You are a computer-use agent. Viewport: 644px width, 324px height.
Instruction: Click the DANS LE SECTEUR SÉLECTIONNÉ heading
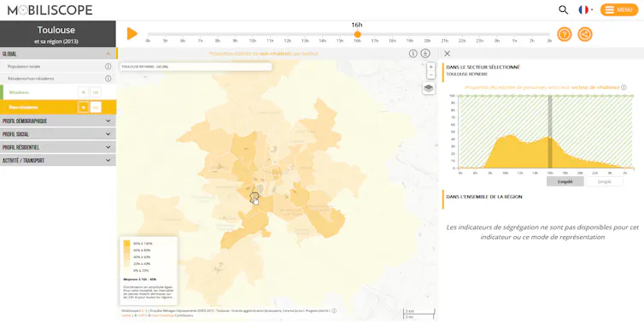click(x=483, y=67)
